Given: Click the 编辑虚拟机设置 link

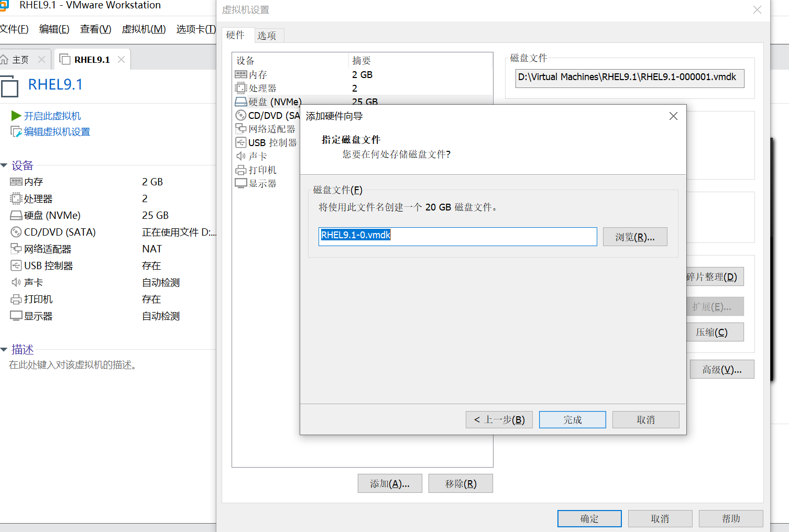Looking at the screenshot, I should pyautogui.click(x=57, y=131).
